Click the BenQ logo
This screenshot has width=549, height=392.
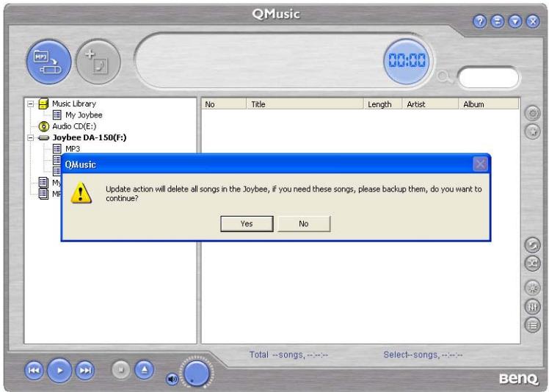click(x=519, y=378)
